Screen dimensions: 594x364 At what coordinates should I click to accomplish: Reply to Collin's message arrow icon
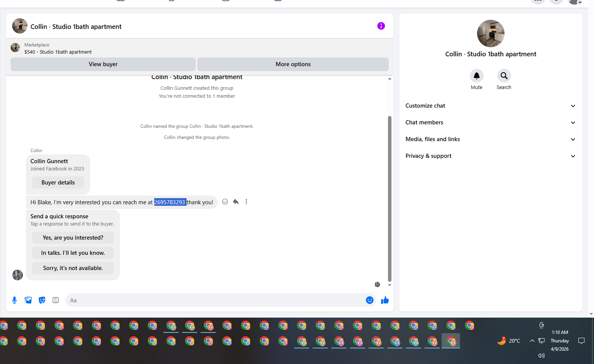coord(236,202)
